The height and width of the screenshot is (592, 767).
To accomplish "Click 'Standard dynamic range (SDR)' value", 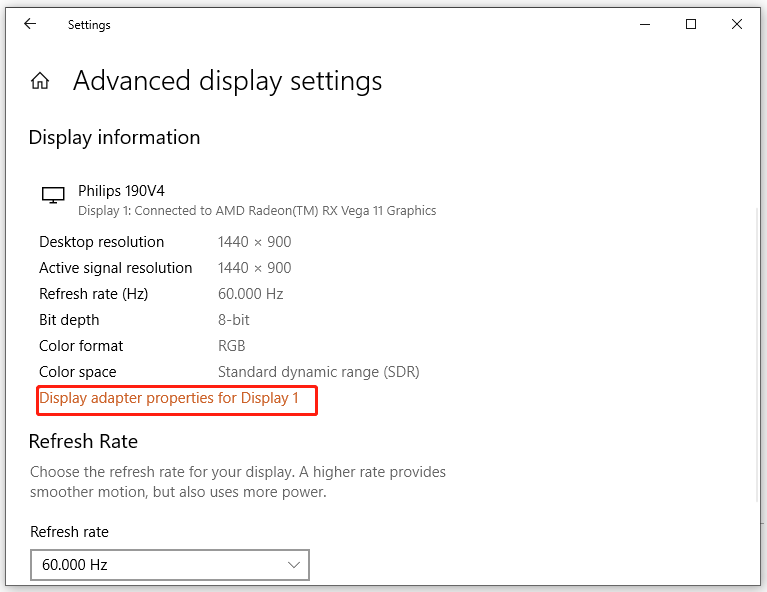I will point(318,371).
